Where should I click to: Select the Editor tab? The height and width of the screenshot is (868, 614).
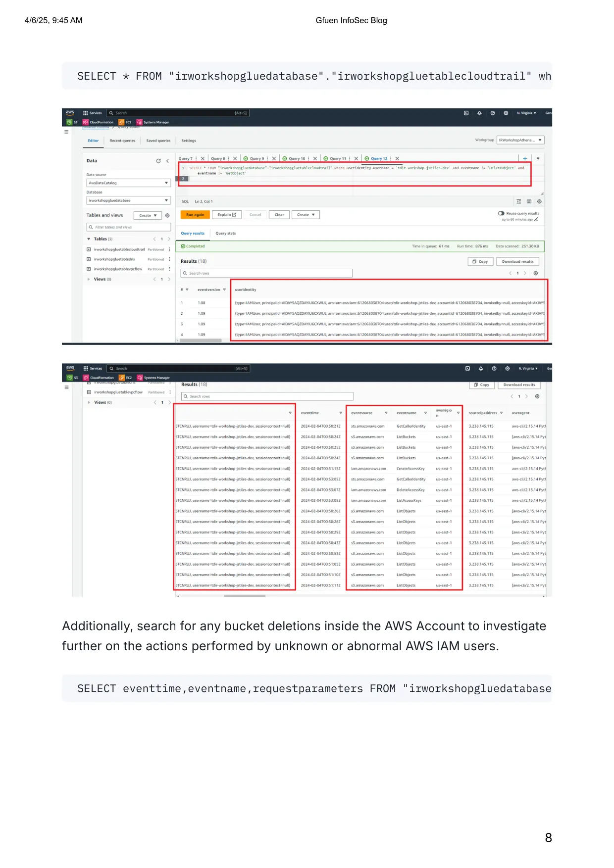click(x=93, y=141)
